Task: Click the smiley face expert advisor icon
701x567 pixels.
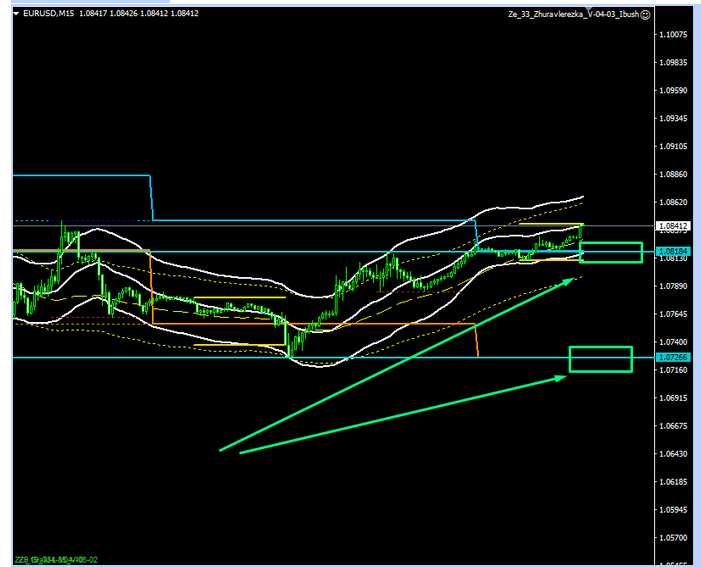Action: point(644,15)
